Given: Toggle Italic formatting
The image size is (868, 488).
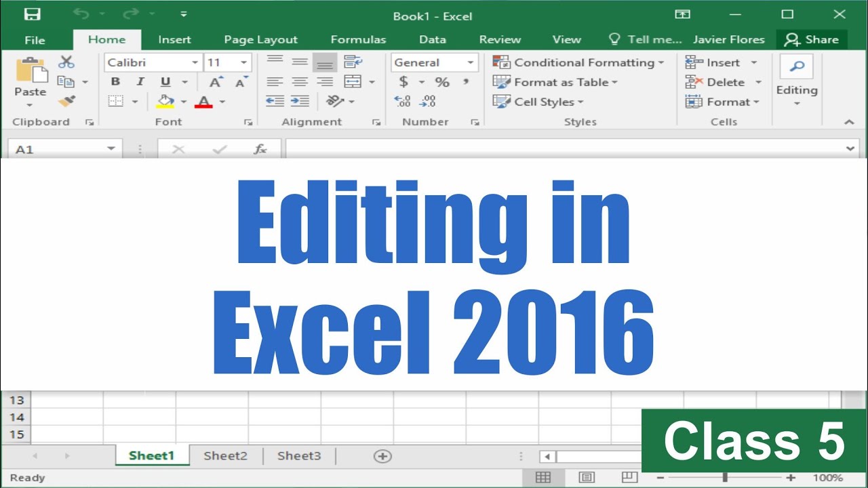Looking at the screenshot, I should 140,82.
